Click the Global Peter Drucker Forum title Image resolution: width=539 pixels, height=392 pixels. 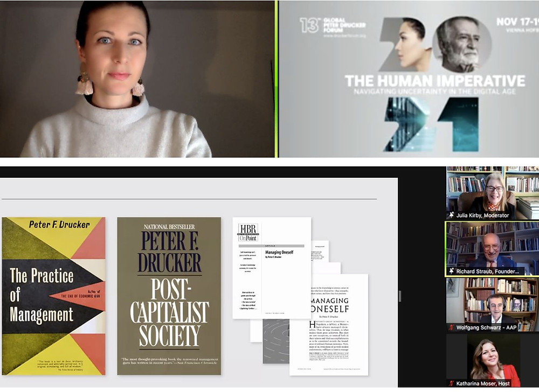click(344, 25)
